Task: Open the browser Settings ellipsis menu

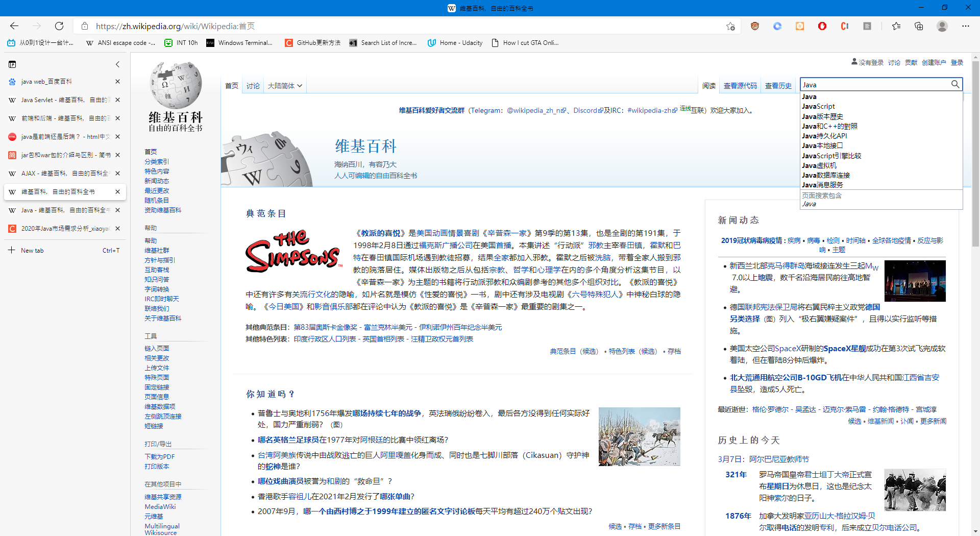Action: [966, 26]
